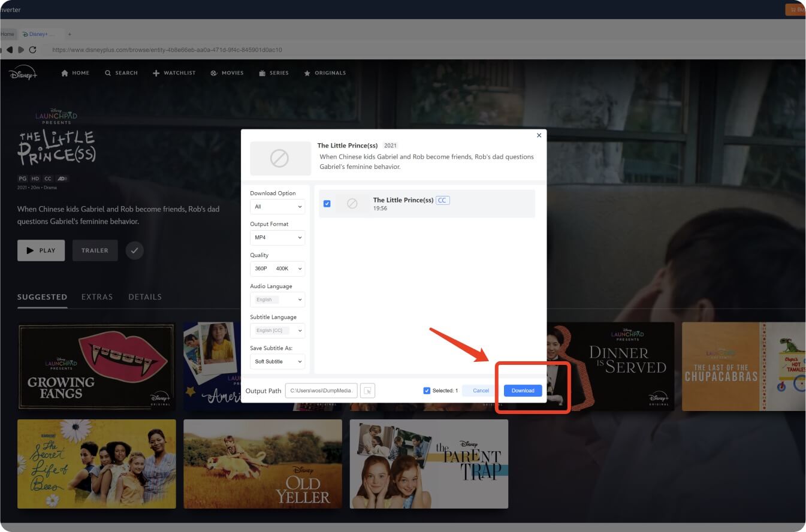Open SERIES in Disney+ navigation
The width and height of the screenshot is (806, 532).
[274, 73]
